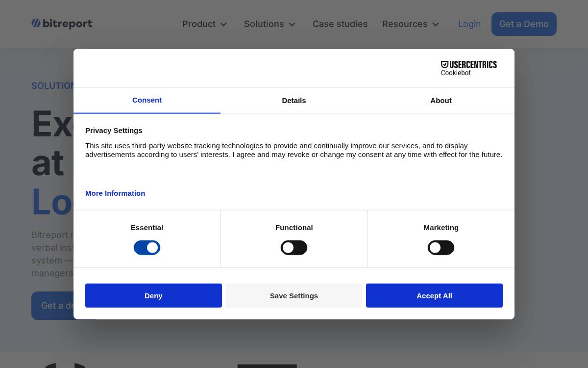Toggle the Essential cookies switch
588x368 pixels.
coord(147,248)
